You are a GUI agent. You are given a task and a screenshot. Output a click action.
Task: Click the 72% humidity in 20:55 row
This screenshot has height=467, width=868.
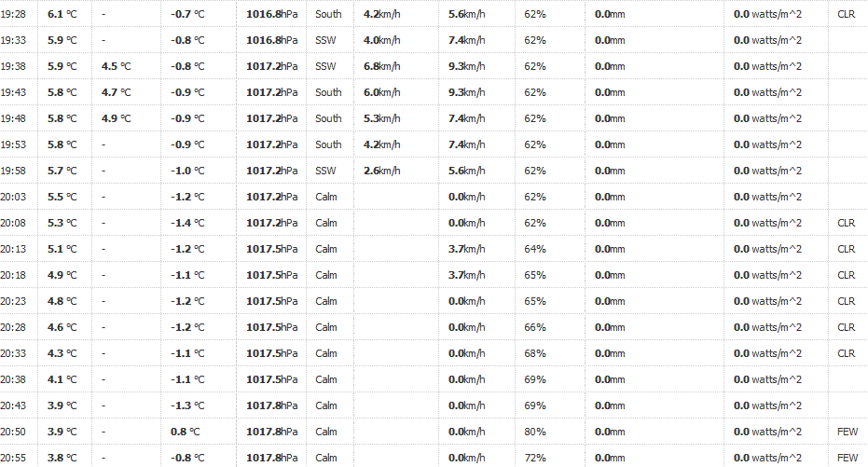pyautogui.click(x=535, y=459)
